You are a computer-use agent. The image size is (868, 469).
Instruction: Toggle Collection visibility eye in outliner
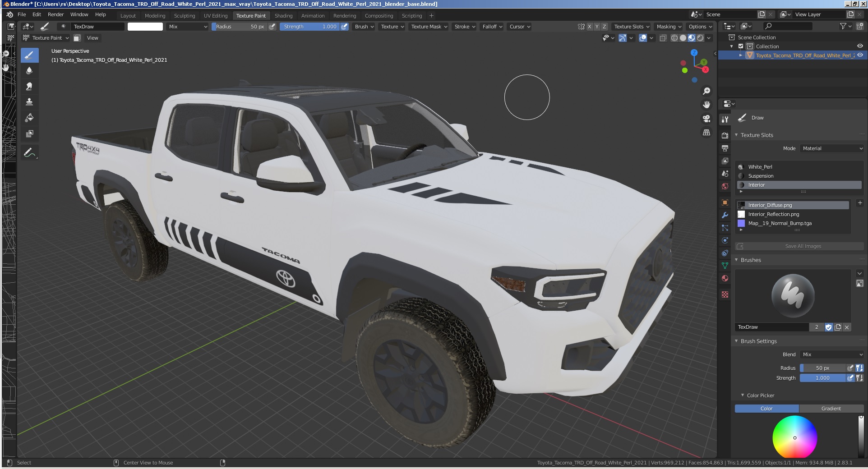tap(860, 46)
